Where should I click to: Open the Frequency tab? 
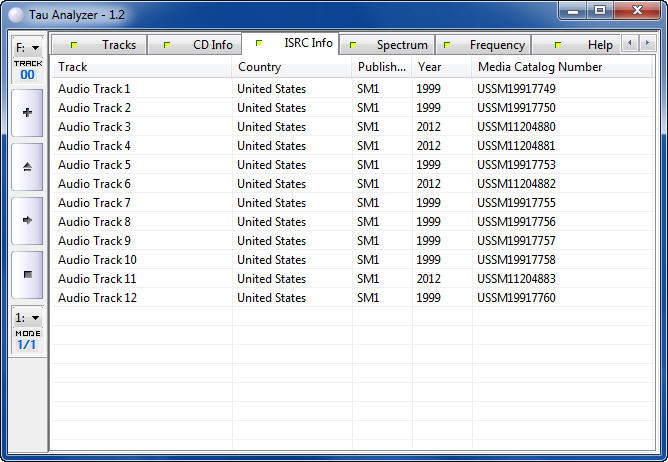coord(486,45)
